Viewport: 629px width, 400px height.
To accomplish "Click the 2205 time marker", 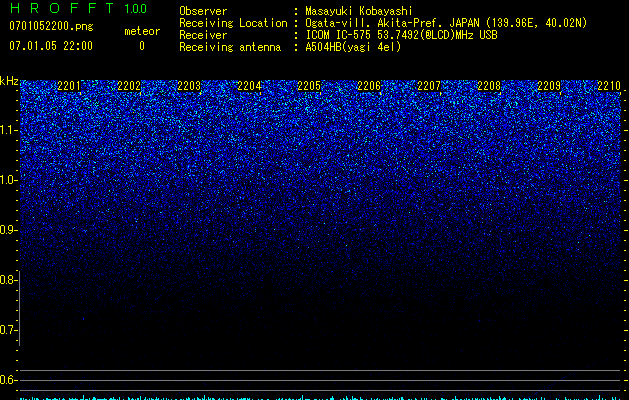I will [x=309, y=86].
